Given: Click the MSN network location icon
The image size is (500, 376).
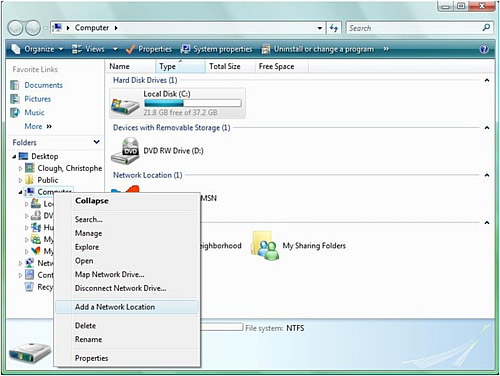Looking at the screenshot, I should 125,190.
